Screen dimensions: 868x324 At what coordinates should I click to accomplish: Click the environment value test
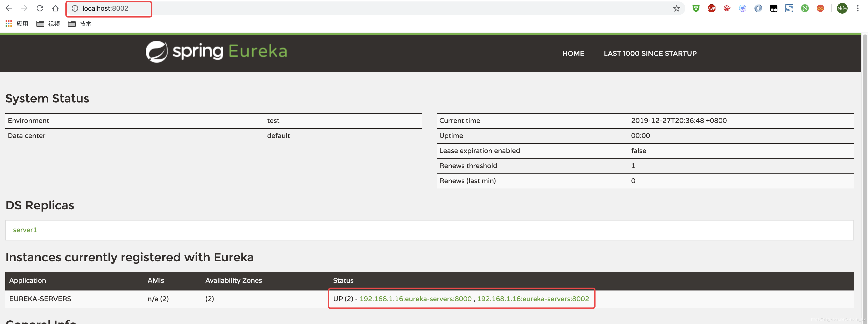(x=273, y=121)
